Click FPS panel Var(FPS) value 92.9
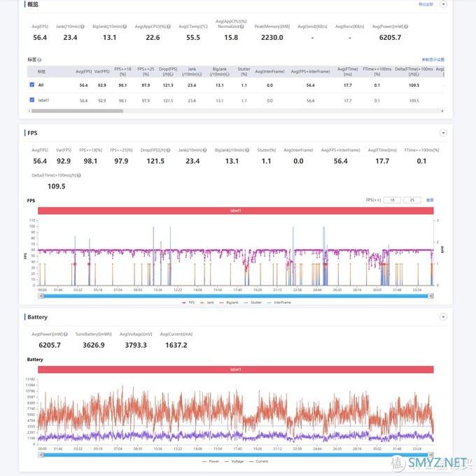 pos(64,161)
